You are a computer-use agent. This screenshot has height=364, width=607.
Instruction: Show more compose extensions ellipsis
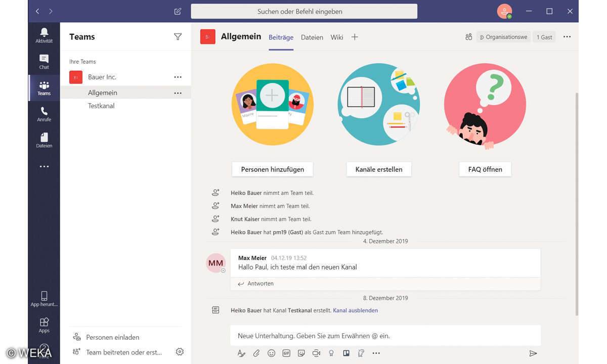(376, 353)
